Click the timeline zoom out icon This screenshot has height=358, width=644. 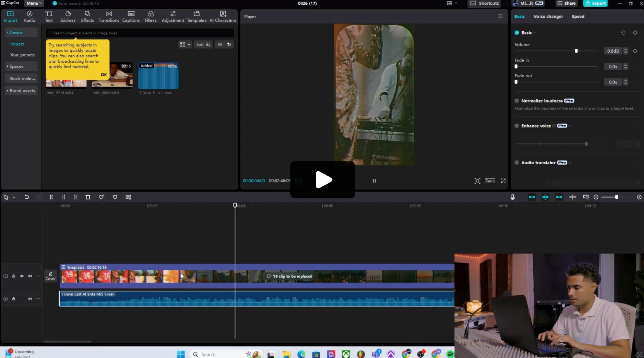(x=596, y=197)
